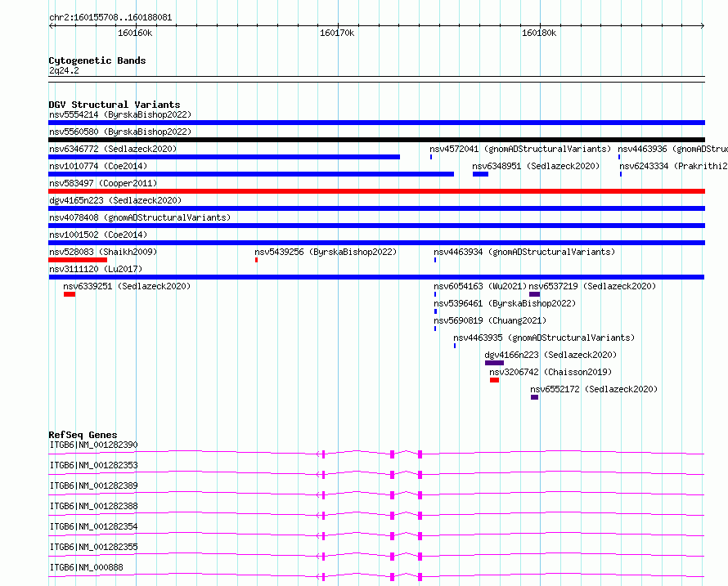Click the red nsv528083 Shaikh2009 bar
The image size is (728, 586).
click(x=78, y=260)
